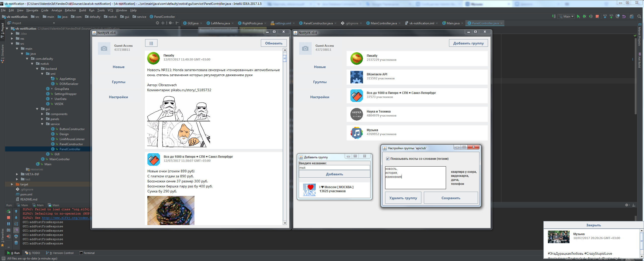Viewport: 644px width, 261px height.
Task: Open Search Everywhere magnifier icon
Action: (639, 17)
